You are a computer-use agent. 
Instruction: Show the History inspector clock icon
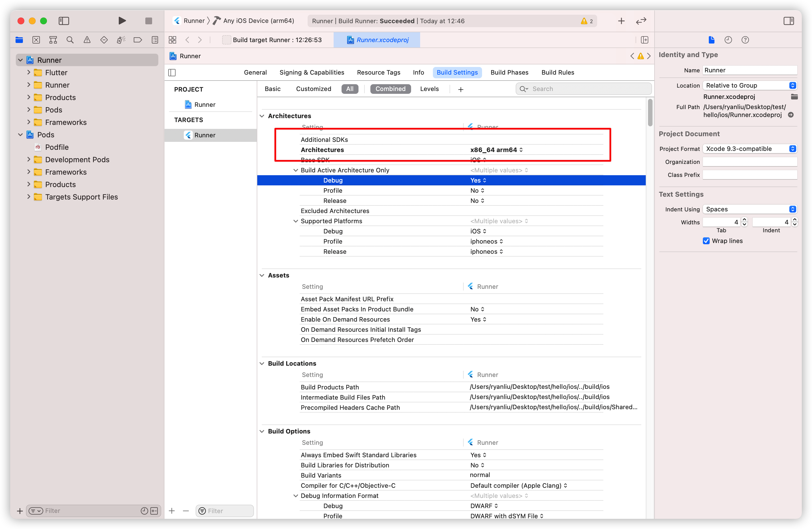point(728,40)
